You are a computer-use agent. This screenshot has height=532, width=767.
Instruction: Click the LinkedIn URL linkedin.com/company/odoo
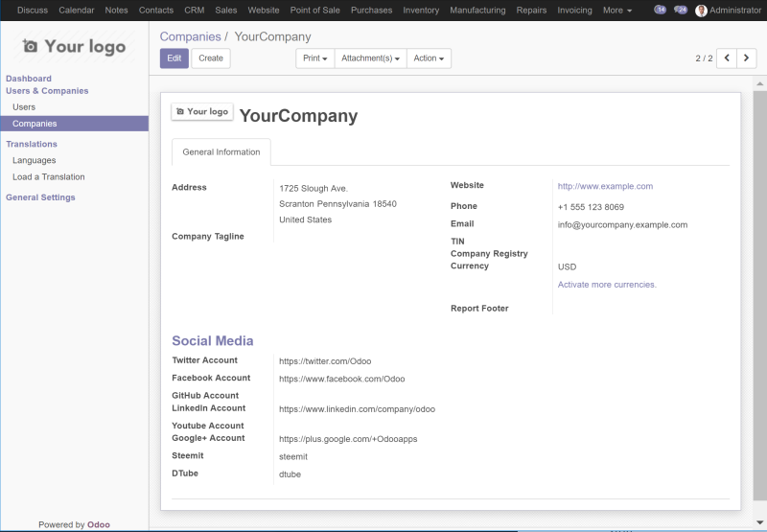tap(357, 409)
